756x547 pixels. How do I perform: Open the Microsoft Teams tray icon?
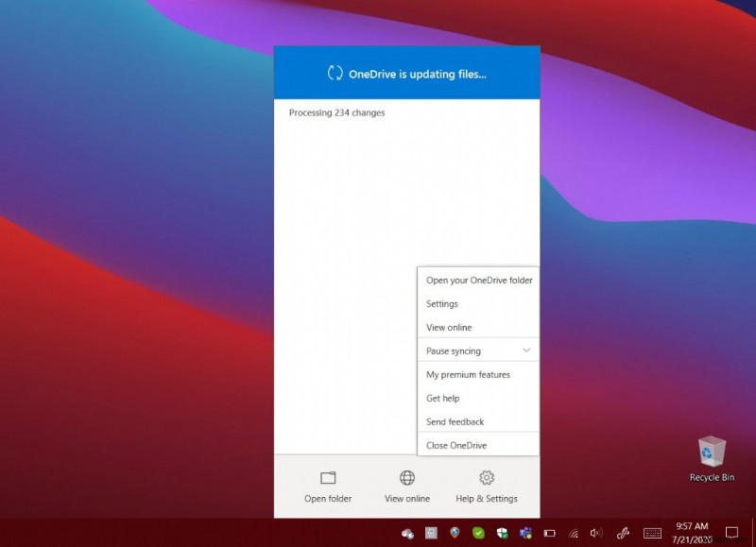[x=525, y=533]
